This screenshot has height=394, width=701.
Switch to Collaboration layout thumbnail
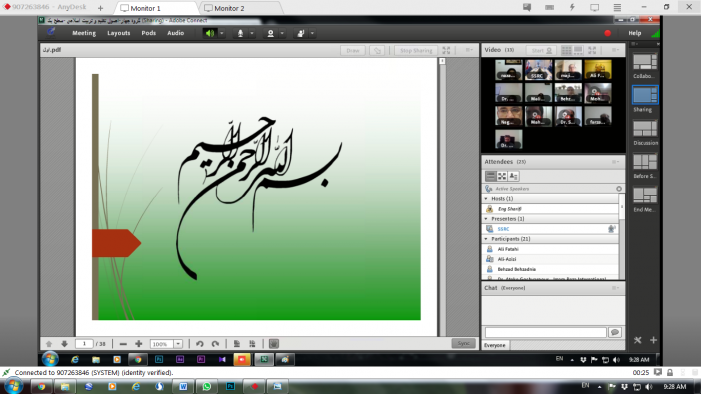coord(645,62)
